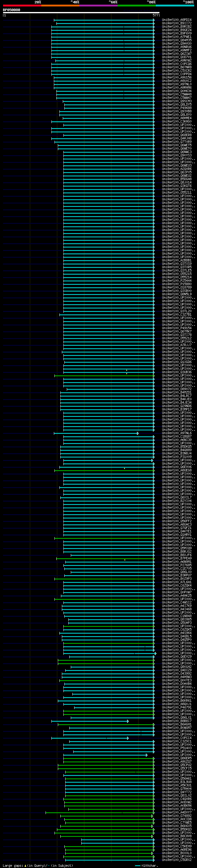Viewport: 197px width, 868px height.
Task: Click UniRef100_P15880 hit label
Action: pyautogui.click(x=176, y=284)
